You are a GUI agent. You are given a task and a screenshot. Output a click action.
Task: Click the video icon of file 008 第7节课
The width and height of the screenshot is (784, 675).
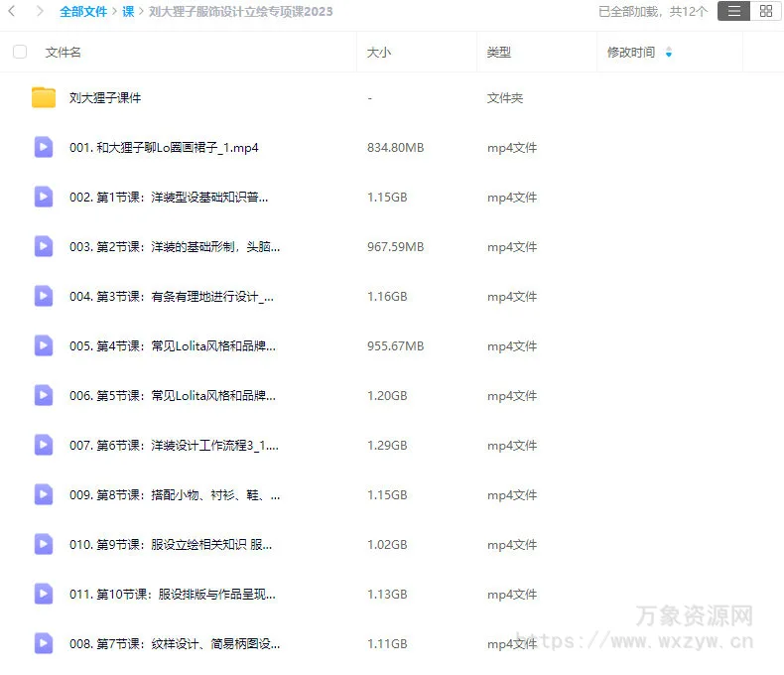pos(44,643)
